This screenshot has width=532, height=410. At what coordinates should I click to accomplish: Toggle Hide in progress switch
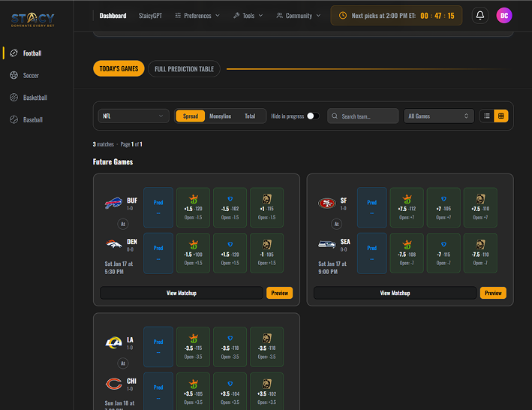(312, 116)
